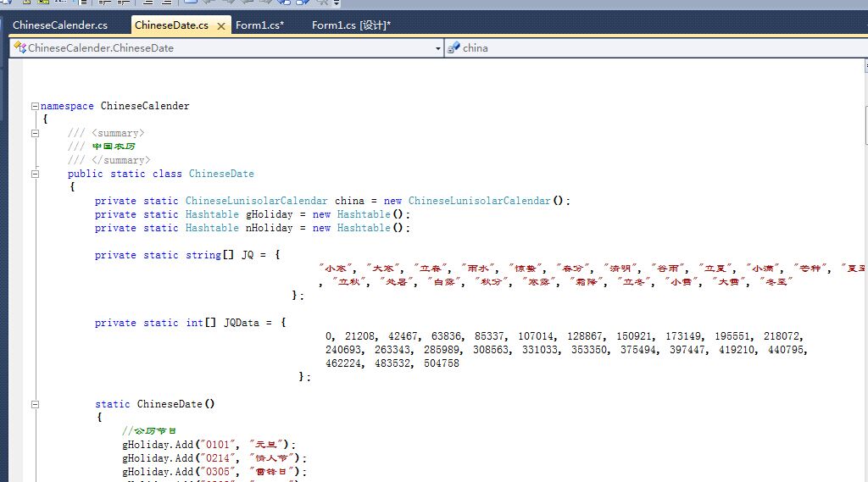Click the value 21208 in JQData

[359, 336]
